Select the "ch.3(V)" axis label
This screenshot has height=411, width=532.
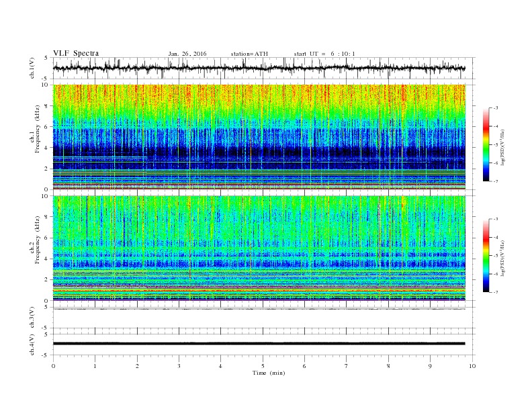click(32, 318)
